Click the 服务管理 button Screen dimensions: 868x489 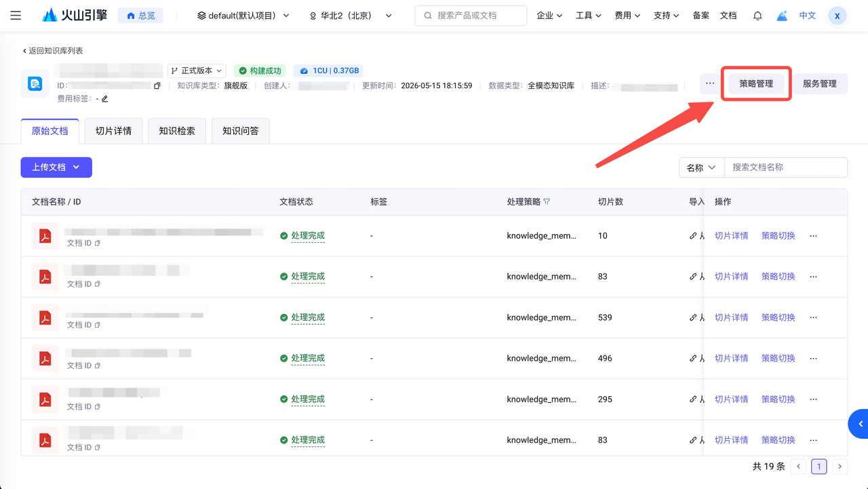[x=820, y=83]
